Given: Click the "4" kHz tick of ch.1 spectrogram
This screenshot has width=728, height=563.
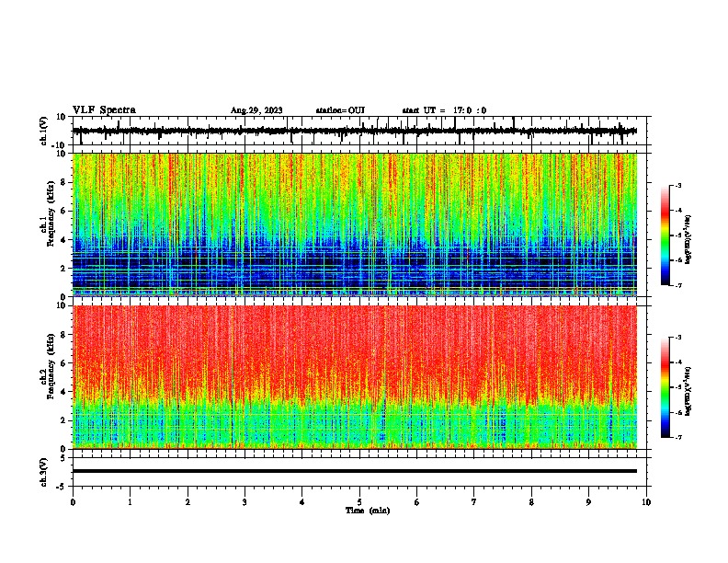Looking at the screenshot, I should (x=63, y=240).
